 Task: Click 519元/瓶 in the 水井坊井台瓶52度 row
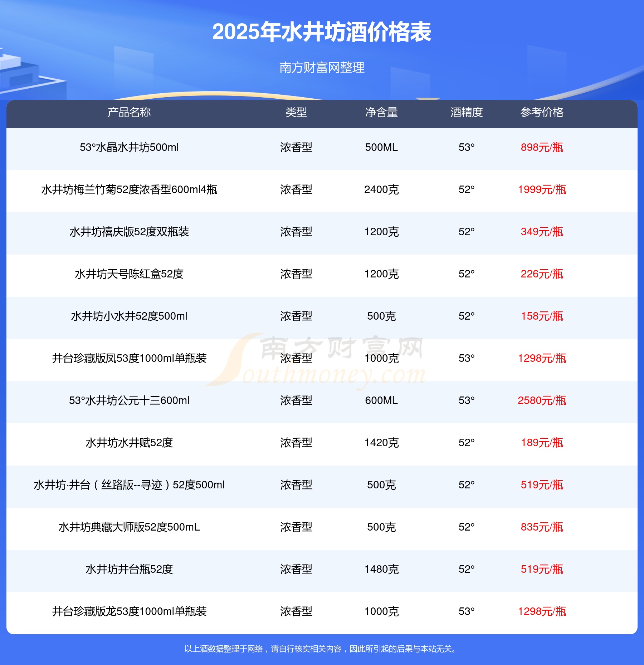coord(542,569)
